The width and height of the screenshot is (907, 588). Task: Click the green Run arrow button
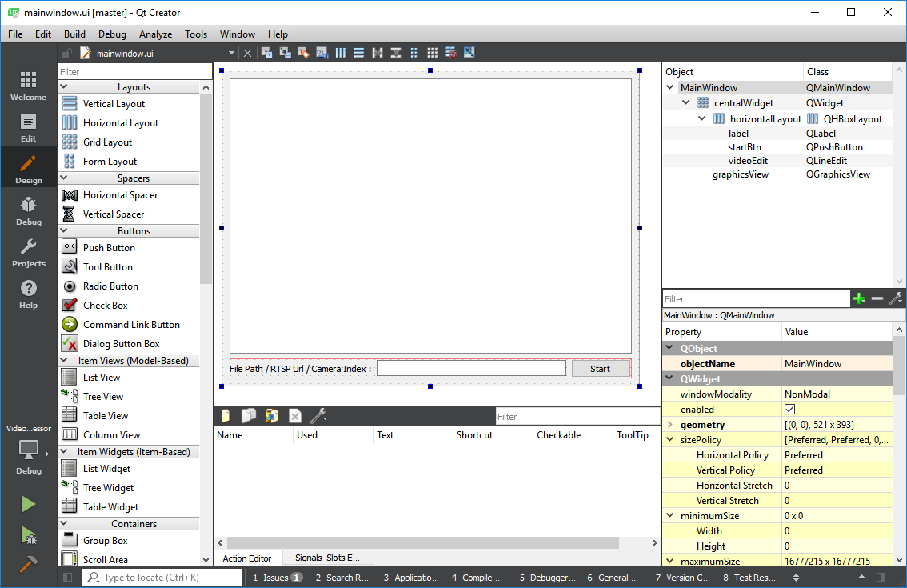click(x=28, y=504)
